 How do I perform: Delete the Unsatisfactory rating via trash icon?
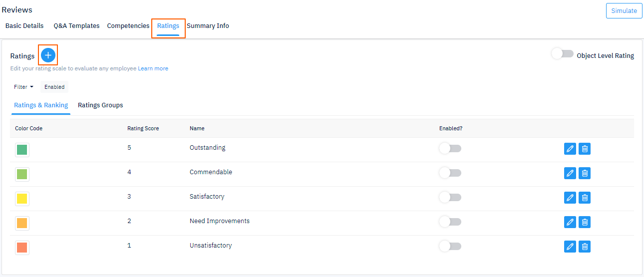pyautogui.click(x=585, y=247)
